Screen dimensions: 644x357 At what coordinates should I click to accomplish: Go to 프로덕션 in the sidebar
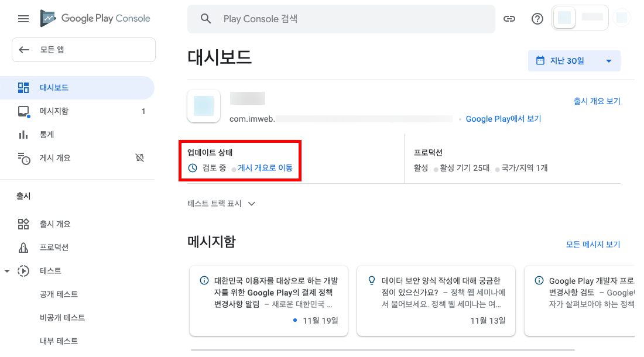point(54,248)
